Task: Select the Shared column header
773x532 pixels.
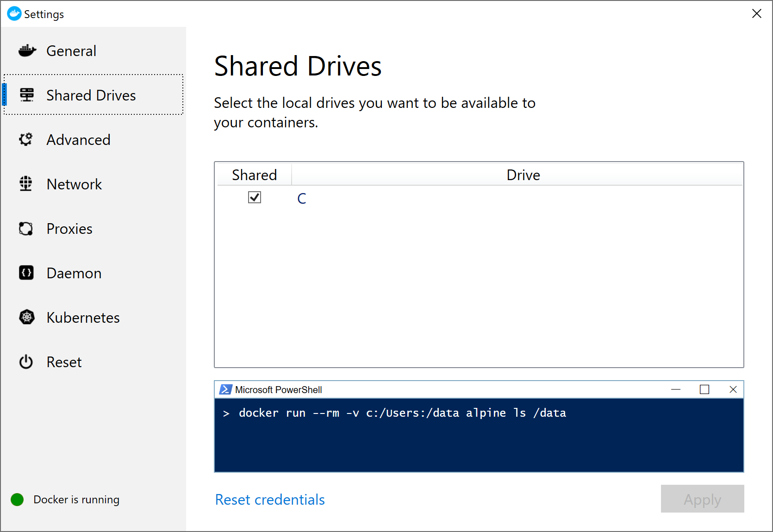Action: (x=254, y=175)
